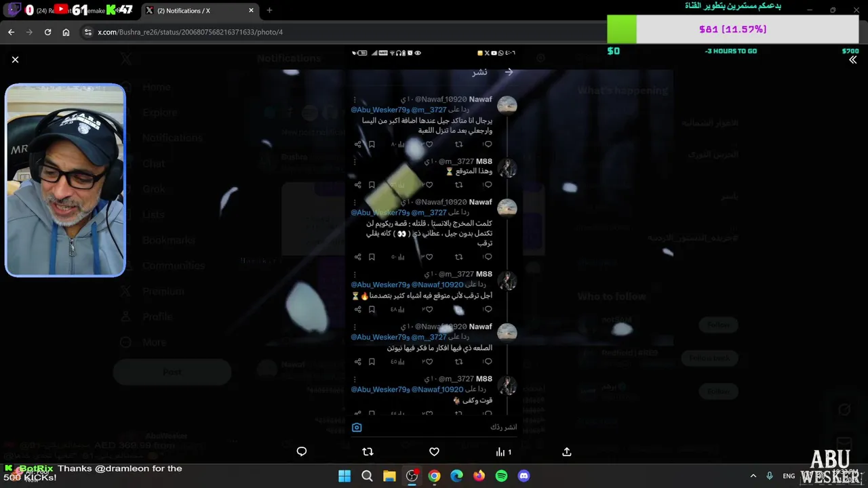Collapse the side panel with the double-chevron icon
868x488 pixels.
coord(852,60)
